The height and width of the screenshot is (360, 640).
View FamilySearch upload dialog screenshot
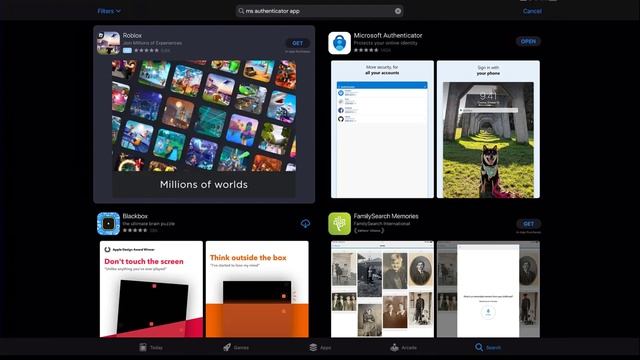click(488, 289)
